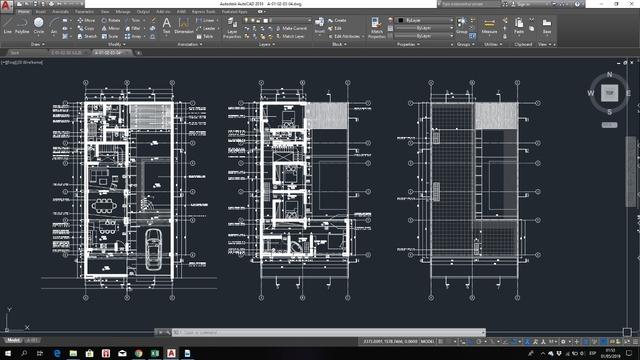
Task: Insert a Table
Action: click(x=205, y=36)
